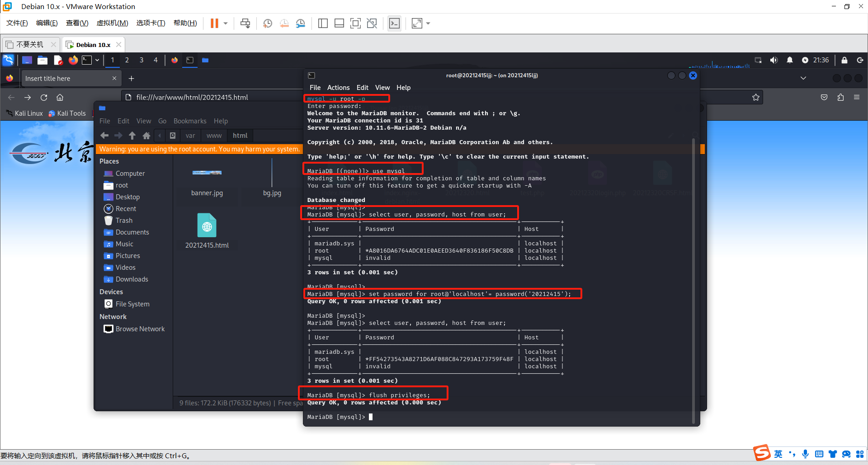Click the Firefox extensions puzzle icon
Image resolution: width=868 pixels, height=465 pixels.
tap(840, 98)
